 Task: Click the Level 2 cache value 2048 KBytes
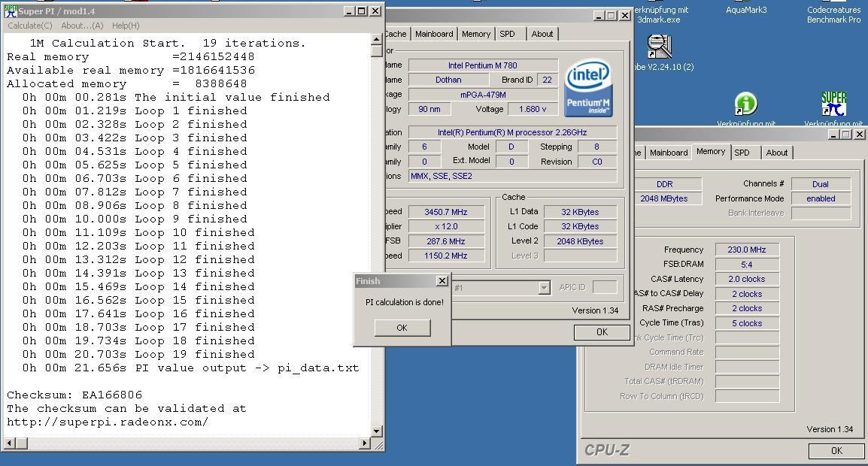tap(580, 241)
